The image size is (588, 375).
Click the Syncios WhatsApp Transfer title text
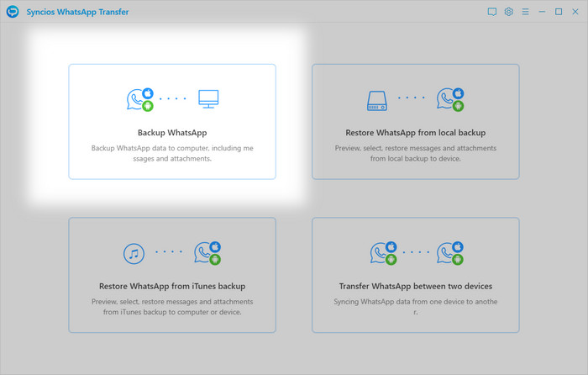point(77,12)
